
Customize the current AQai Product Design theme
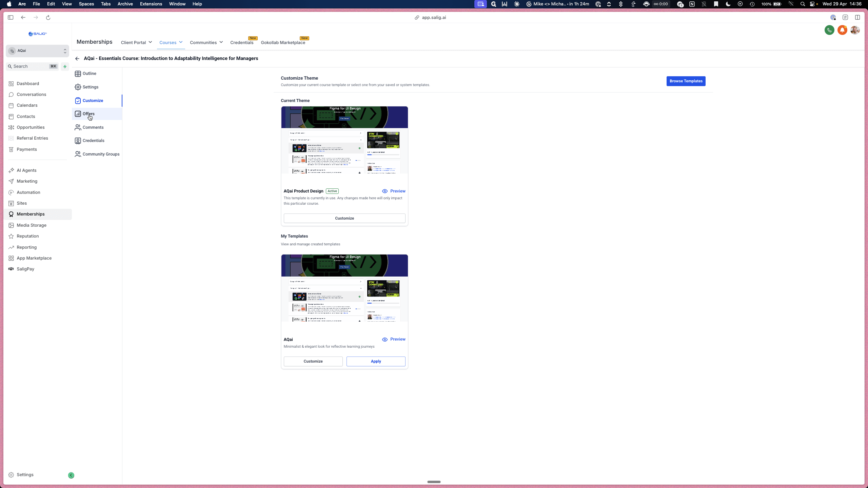344,218
